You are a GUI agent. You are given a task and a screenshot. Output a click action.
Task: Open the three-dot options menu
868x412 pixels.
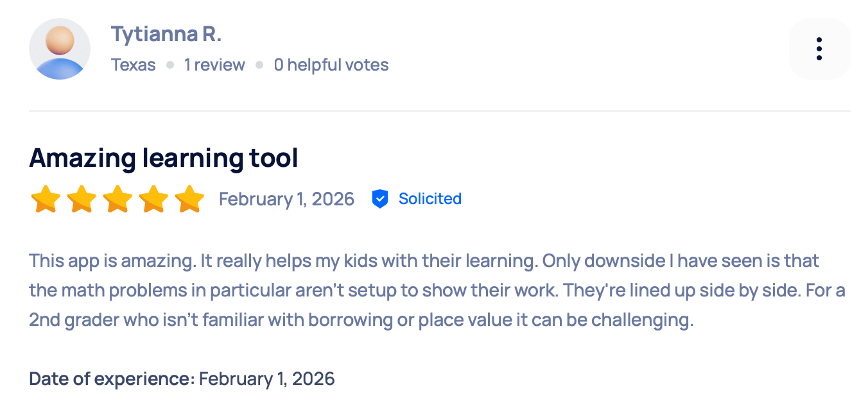point(819,49)
